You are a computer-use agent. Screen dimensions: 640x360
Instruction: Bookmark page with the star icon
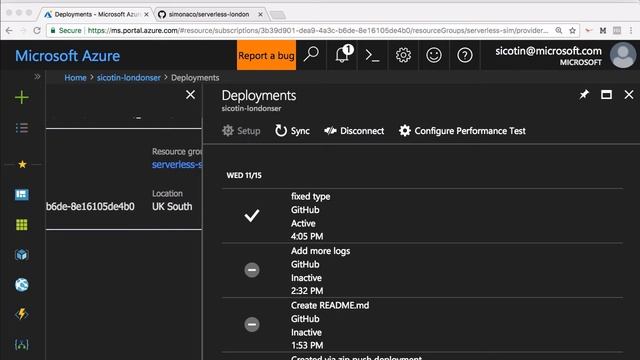pyautogui.click(x=573, y=31)
